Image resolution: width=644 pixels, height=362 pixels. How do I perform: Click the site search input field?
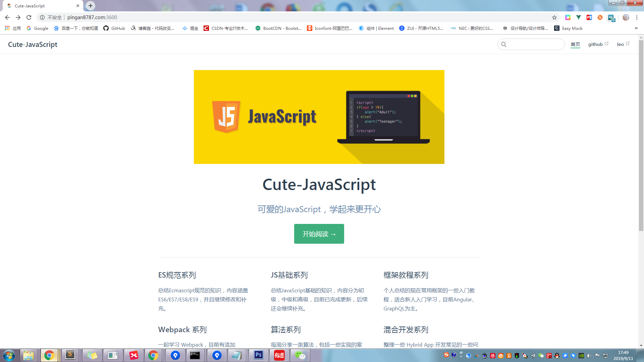(535, 44)
